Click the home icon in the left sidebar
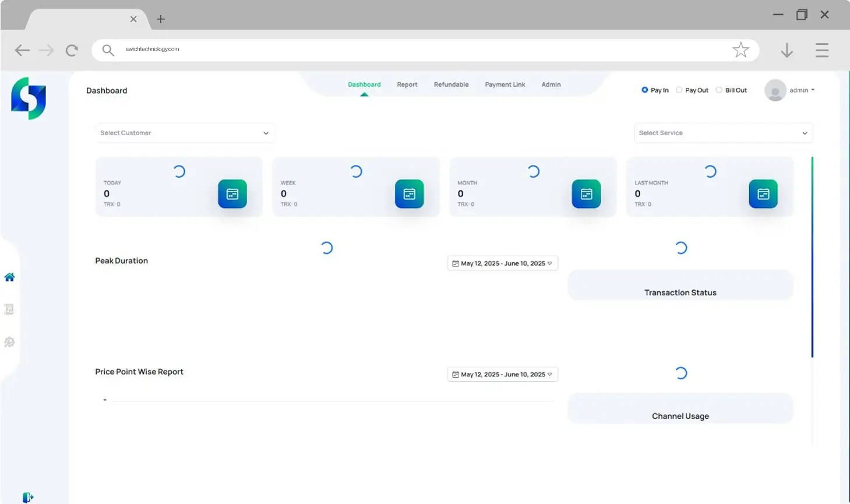This screenshot has width=850, height=504. coord(9,277)
